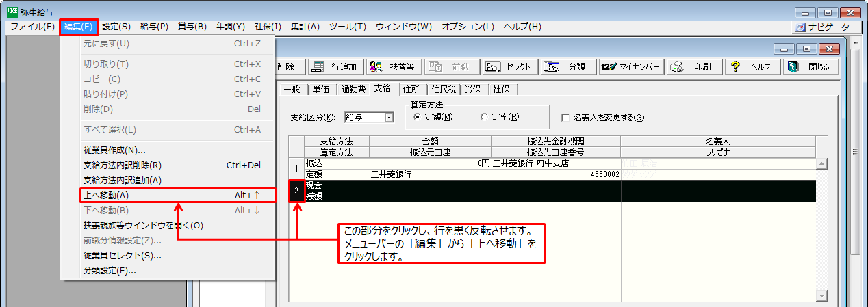
Task: Click the 金額 column header
Action: (430, 141)
